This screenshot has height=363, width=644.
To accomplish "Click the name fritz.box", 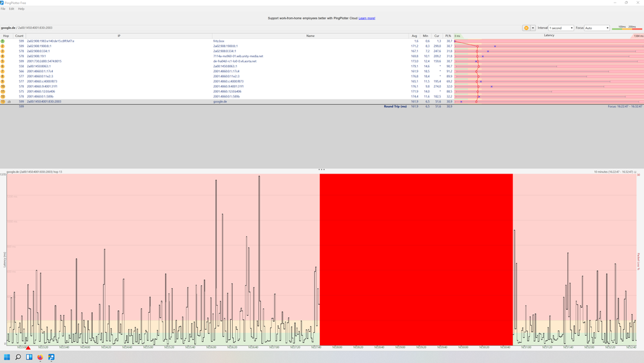I will [219, 41].
